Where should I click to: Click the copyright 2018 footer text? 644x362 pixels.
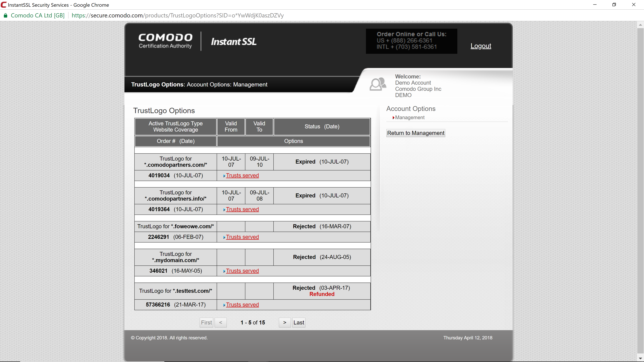click(x=169, y=338)
